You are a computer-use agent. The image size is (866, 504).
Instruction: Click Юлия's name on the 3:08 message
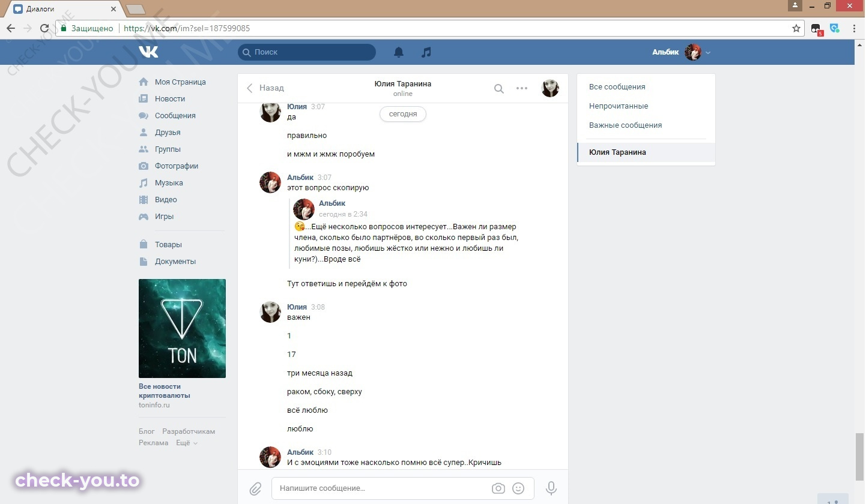[x=297, y=307]
